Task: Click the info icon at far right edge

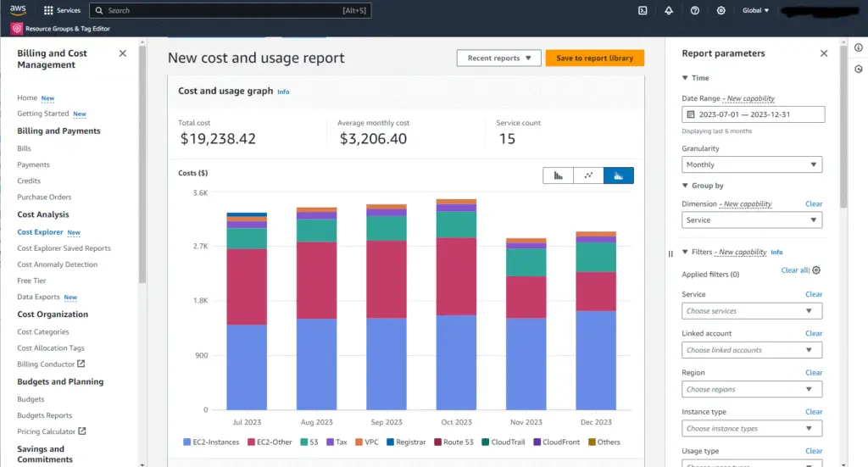Action: (858, 47)
